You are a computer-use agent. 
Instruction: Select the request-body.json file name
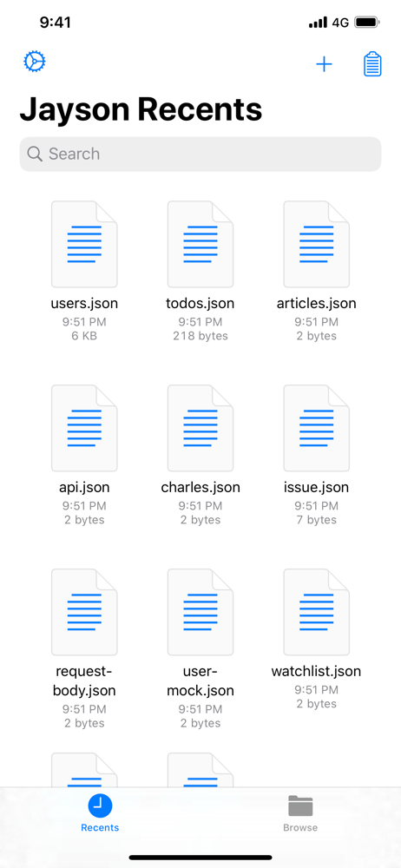[x=84, y=681]
